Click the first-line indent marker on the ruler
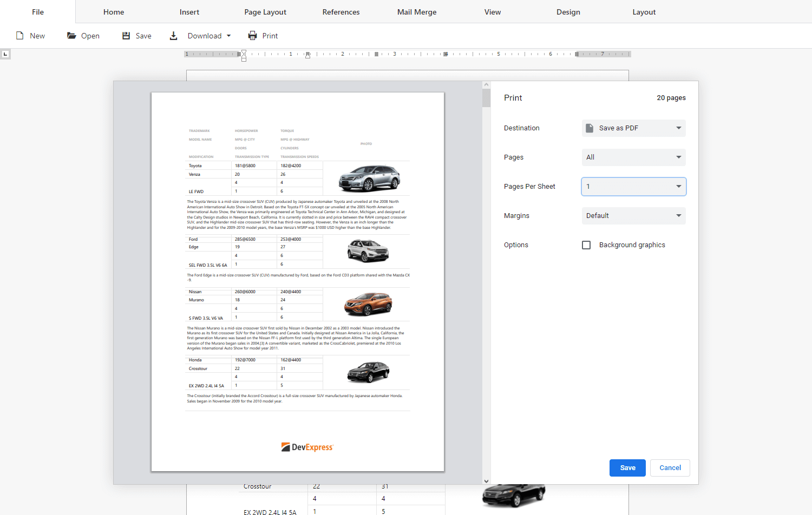812x515 pixels. [244, 52]
